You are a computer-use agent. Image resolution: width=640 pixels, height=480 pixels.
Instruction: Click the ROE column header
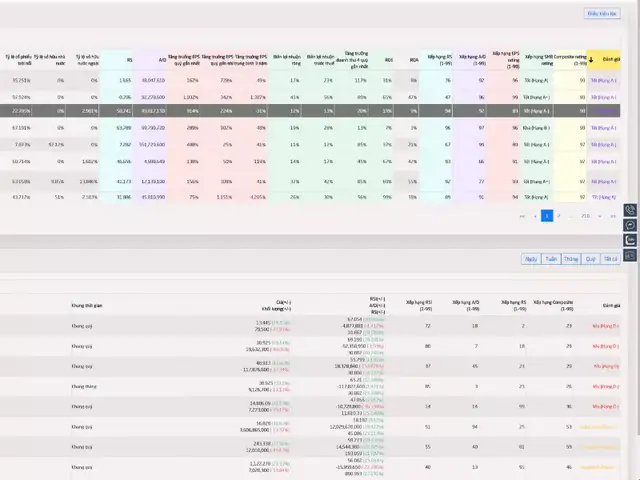tap(388, 60)
